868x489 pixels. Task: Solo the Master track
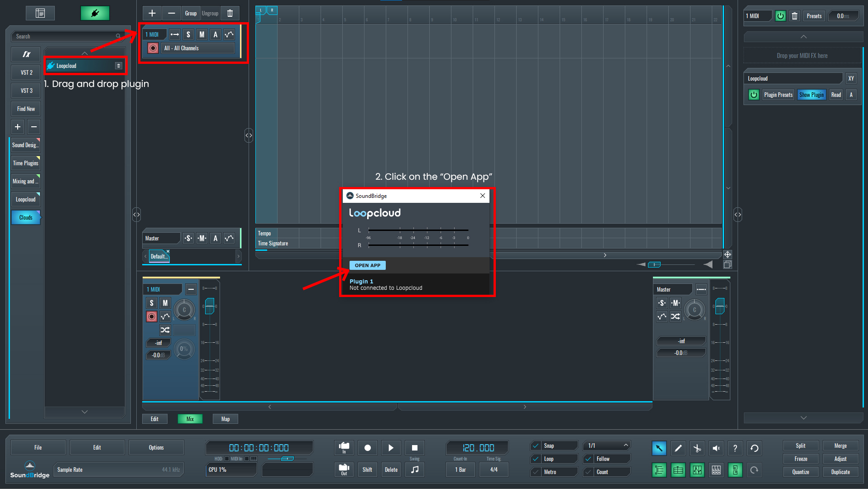pyautogui.click(x=188, y=238)
